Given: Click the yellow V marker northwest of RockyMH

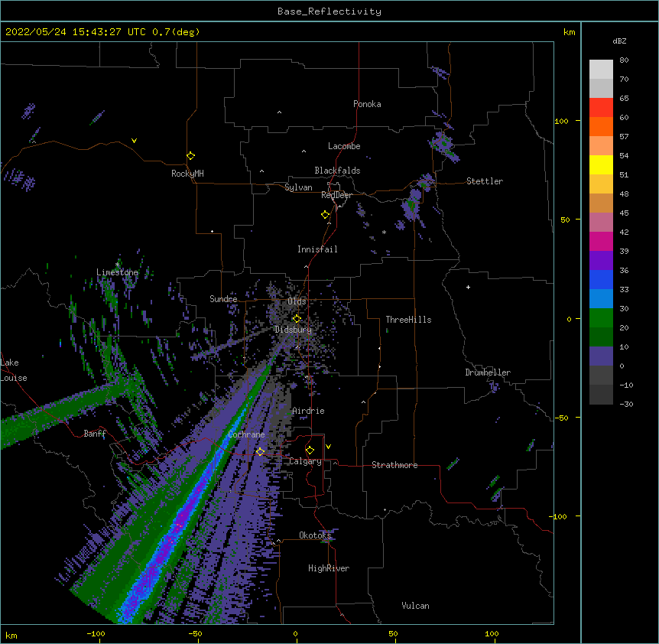Looking at the screenshot, I should pos(134,141).
